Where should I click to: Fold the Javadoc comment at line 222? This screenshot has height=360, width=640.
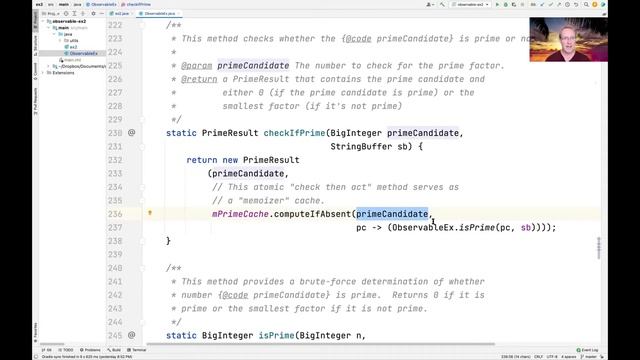pyautogui.click(x=142, y=25)
